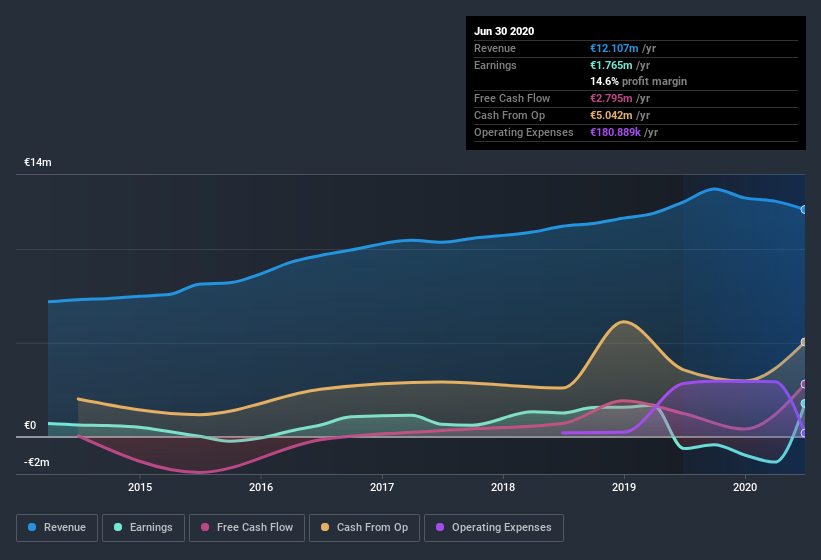This screenshot has height=560, width=821.
Task: Click the €1.765m earnings value in tooltip
Action: [x=611, y=65]
